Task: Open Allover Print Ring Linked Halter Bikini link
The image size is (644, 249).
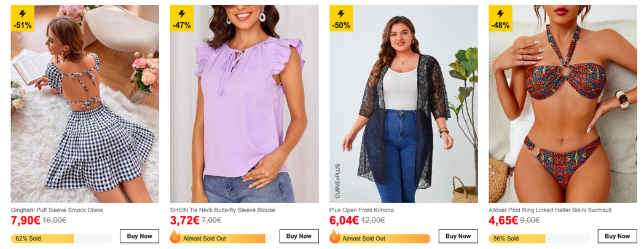Action: pyautogui.click(x=550, y=210)
